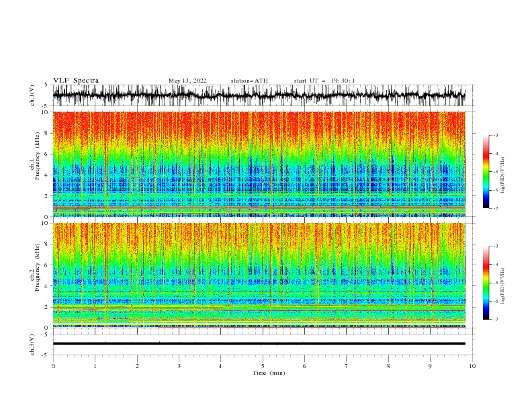Click the "ch.3(V)" axis label
Image resolution: width=532 pixels, height=411 pixels.
(x=32, y=345)
